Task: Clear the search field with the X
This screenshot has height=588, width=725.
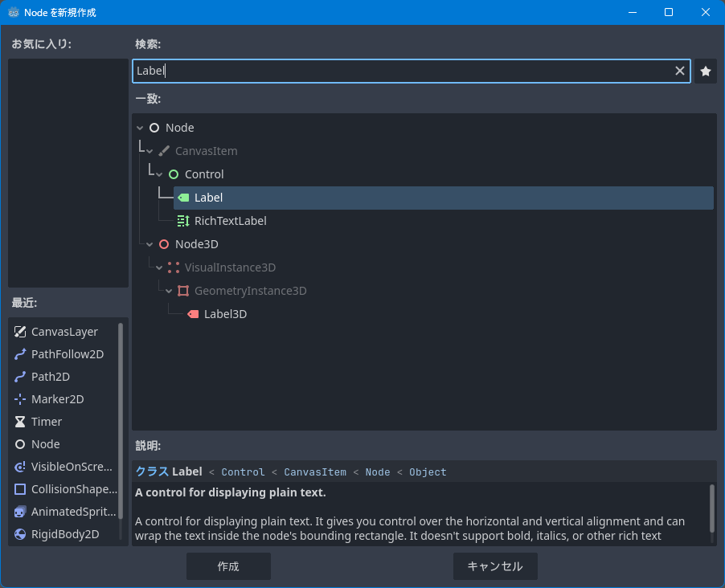Action: 679,71
